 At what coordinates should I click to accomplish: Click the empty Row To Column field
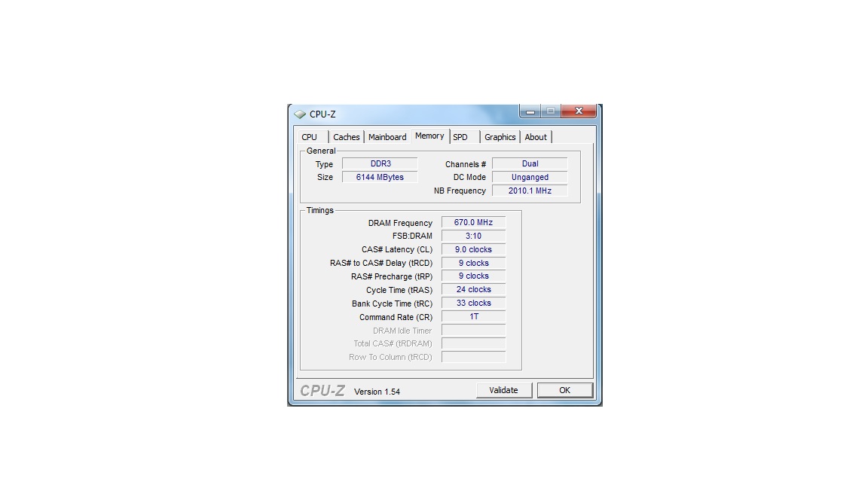click(474, 357)
